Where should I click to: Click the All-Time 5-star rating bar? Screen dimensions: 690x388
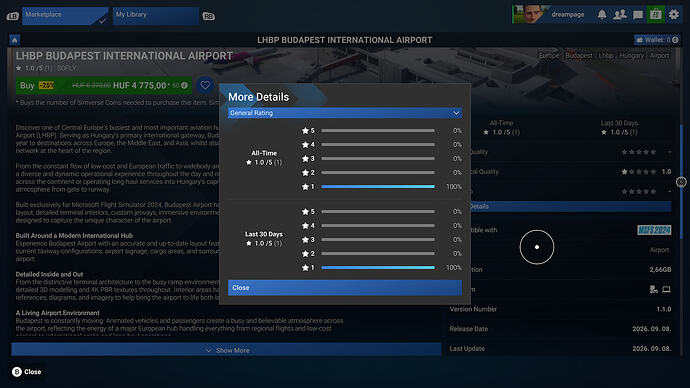378,131
